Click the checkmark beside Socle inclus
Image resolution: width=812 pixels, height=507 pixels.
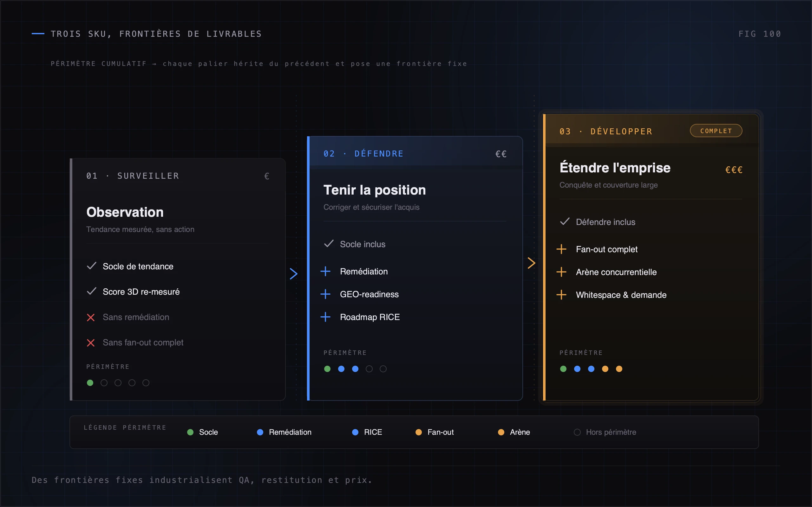pyautogui.click(x=329, y=243)
